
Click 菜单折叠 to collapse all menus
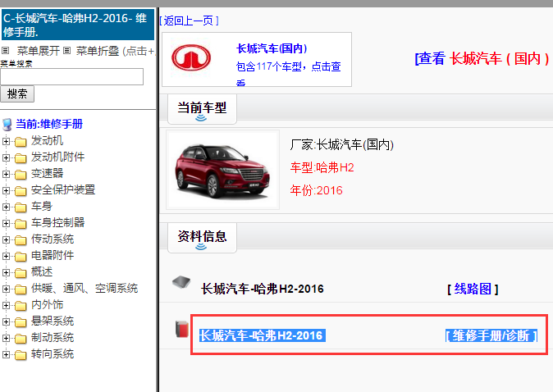[98, 51]
